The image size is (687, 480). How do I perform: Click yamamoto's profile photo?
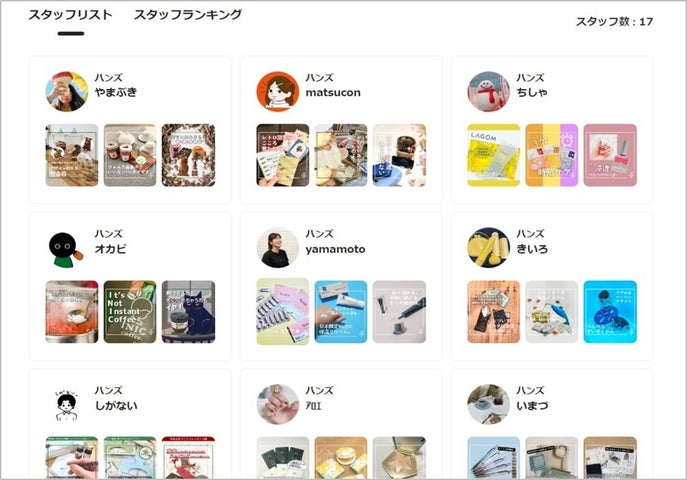coord(278,248)
